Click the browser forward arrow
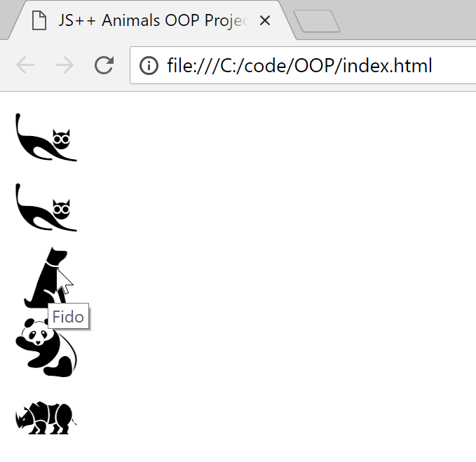Screen dimensions: 476x462 (64, 65)
